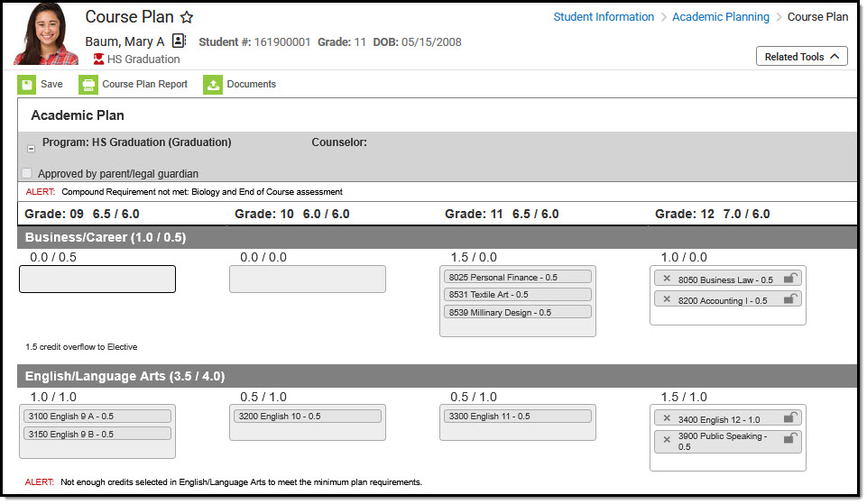Collapse the Program HS Graduation section
The height and width of the screenshot is (504, 867).
point(31,149)
